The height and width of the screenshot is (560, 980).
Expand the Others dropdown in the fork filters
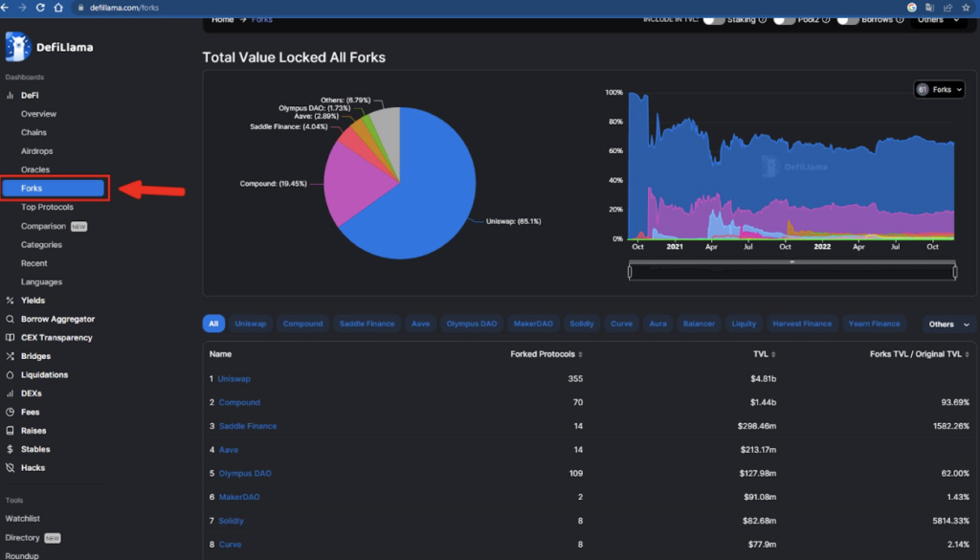[x=948, y=325]
